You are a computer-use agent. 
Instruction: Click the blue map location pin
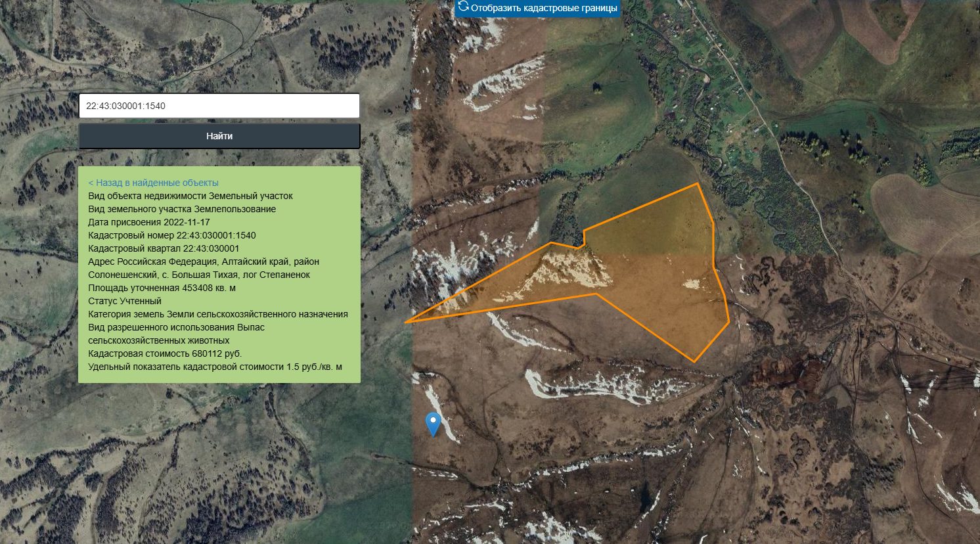tap(433, 424)
